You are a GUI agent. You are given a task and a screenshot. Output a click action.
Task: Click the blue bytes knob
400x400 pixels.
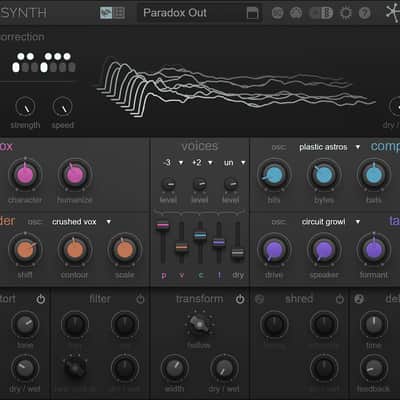point(324,175)
